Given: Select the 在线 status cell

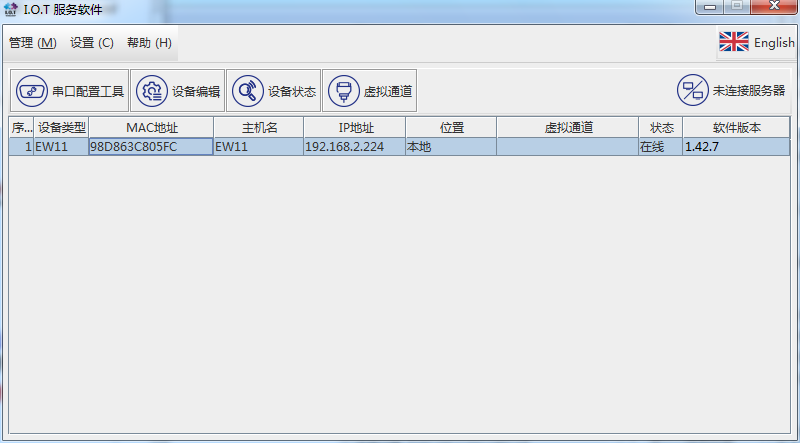Looking at the screenshot, I should tap(661, 147).
